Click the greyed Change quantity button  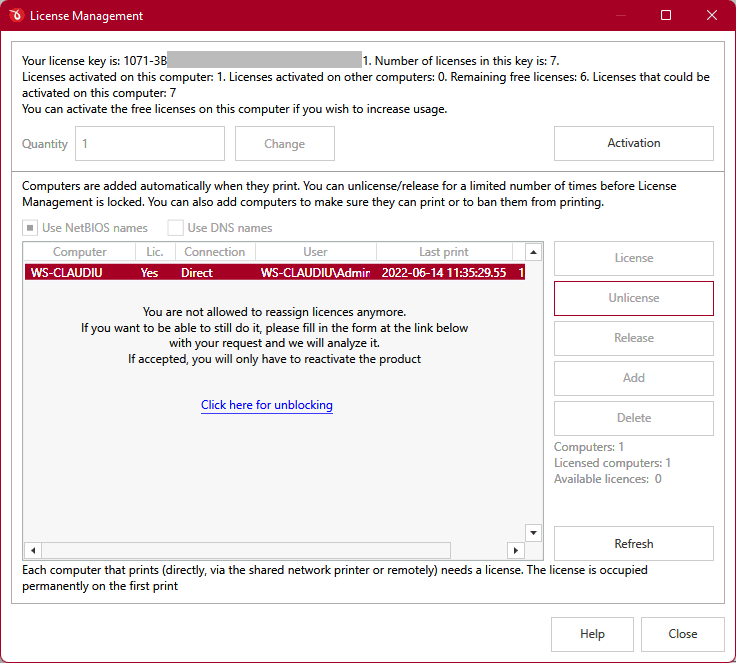(x=284, y=144)
